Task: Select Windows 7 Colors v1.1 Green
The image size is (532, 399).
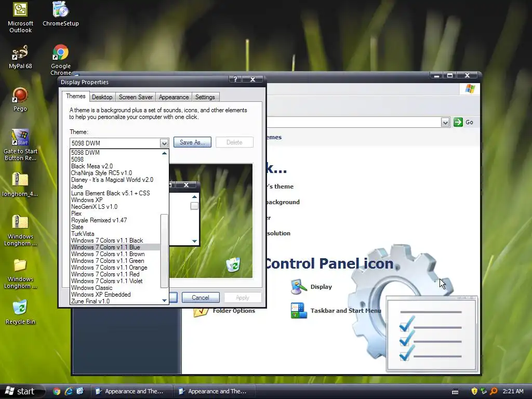Action: (115, 261)
